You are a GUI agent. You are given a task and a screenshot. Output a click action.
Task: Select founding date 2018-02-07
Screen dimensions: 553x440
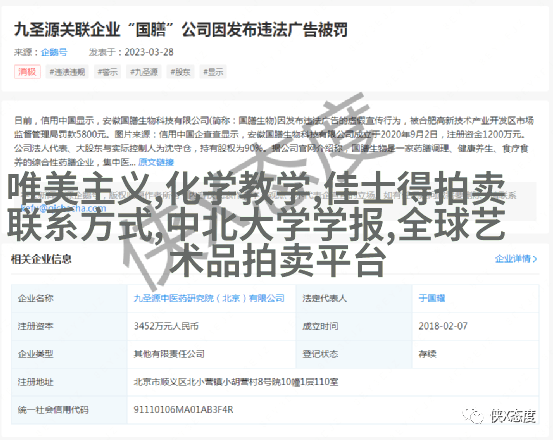pos(443,326)
